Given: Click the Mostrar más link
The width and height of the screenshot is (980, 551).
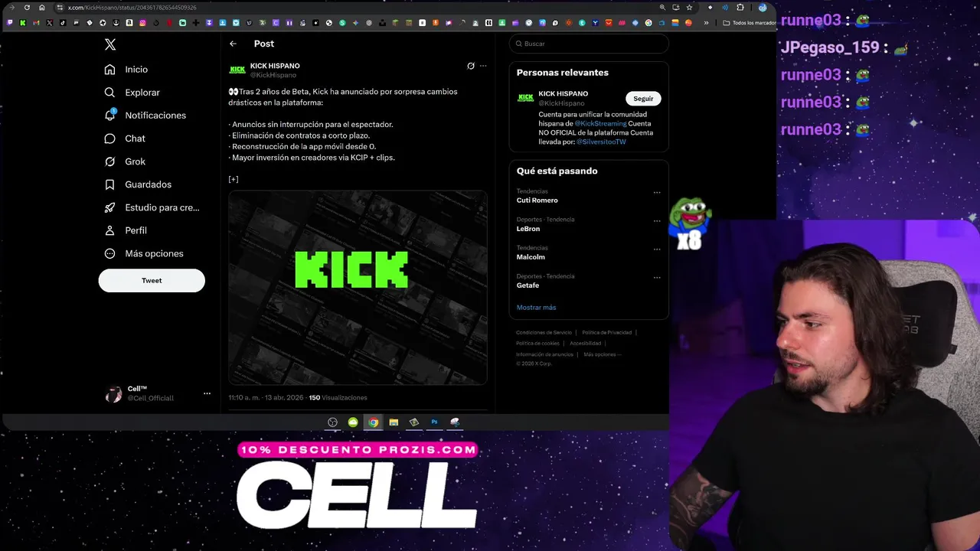Looking at the screenshot, I should click(x=536, y=308).
